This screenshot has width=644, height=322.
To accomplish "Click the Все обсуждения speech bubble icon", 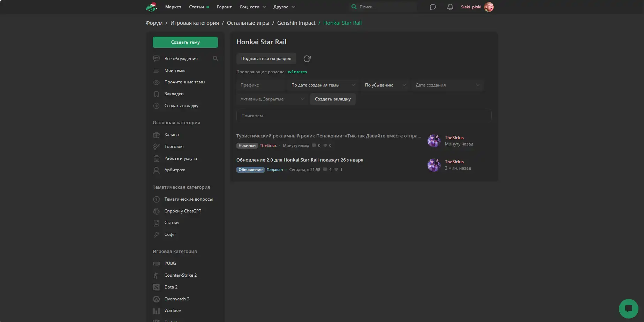I will pos(157,59).
